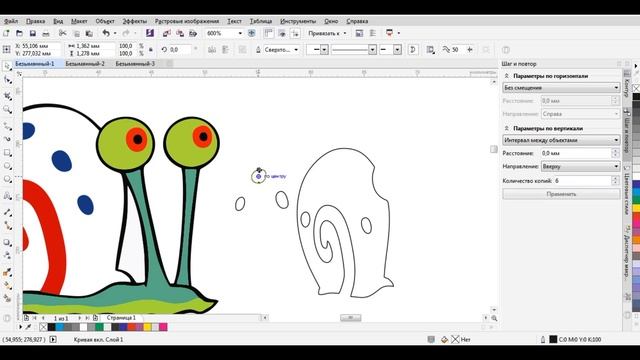
Task: Select the Ellipse tool
Action: [7, 166]
